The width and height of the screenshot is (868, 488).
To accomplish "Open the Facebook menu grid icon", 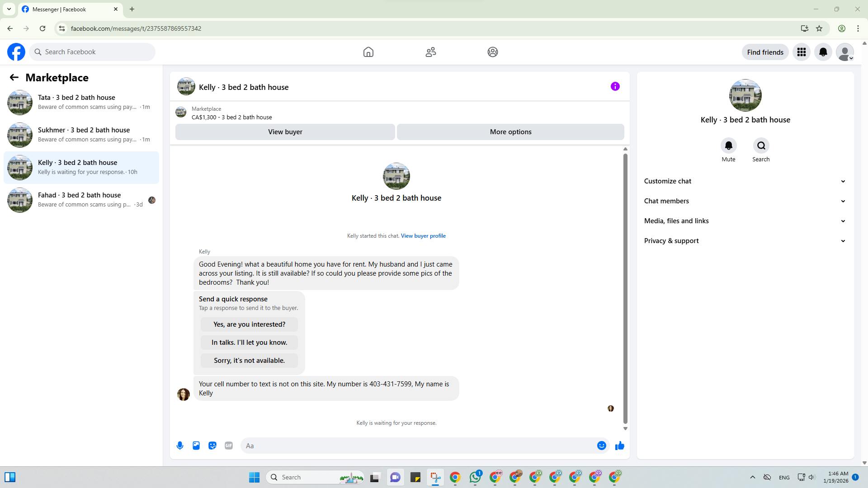I will coord(802,52).
